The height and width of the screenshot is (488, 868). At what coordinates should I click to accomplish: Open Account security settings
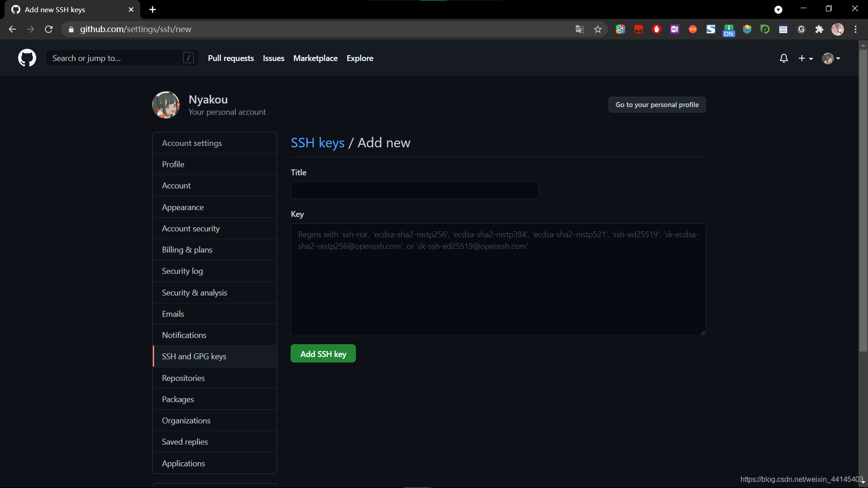pyautogui.click(x=191, y=229)
